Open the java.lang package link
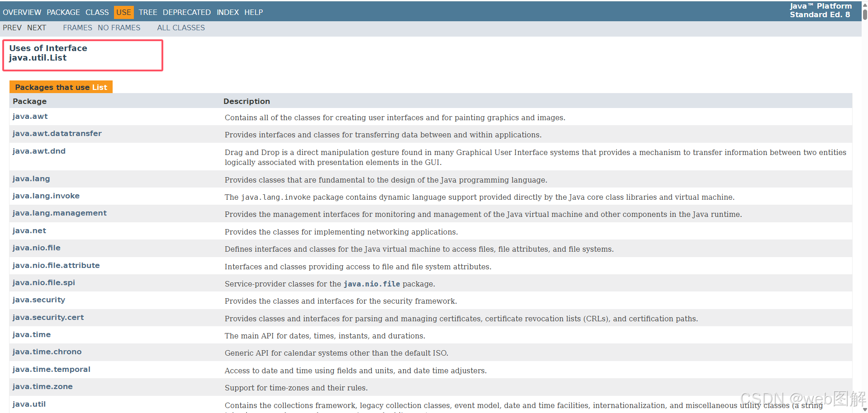868x413 pixels. coord(31,178)
